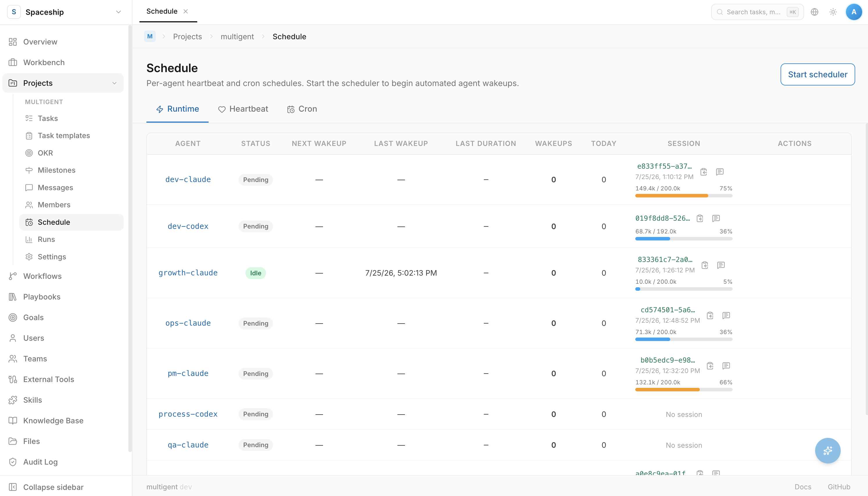
Task: Open ops-claude session messages icon
Action: pyautogui.click(x=726, y=315)
